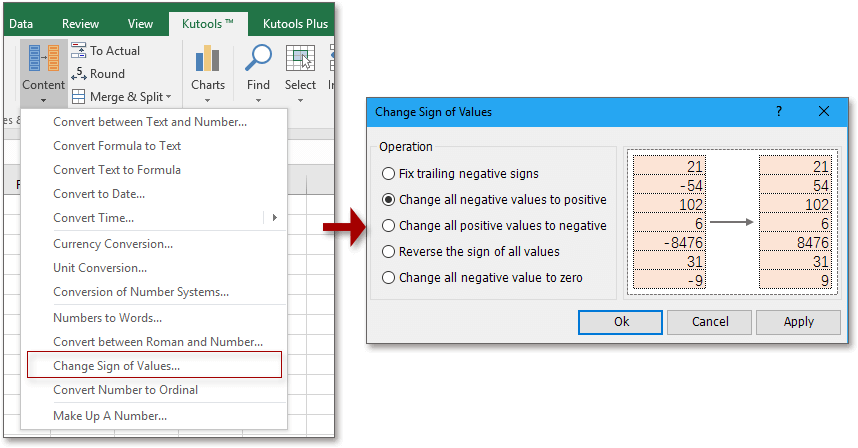This screenshot has width=858, height=448.
Task: Expand the Content dropdown arrow
Action: pos(43,101)
